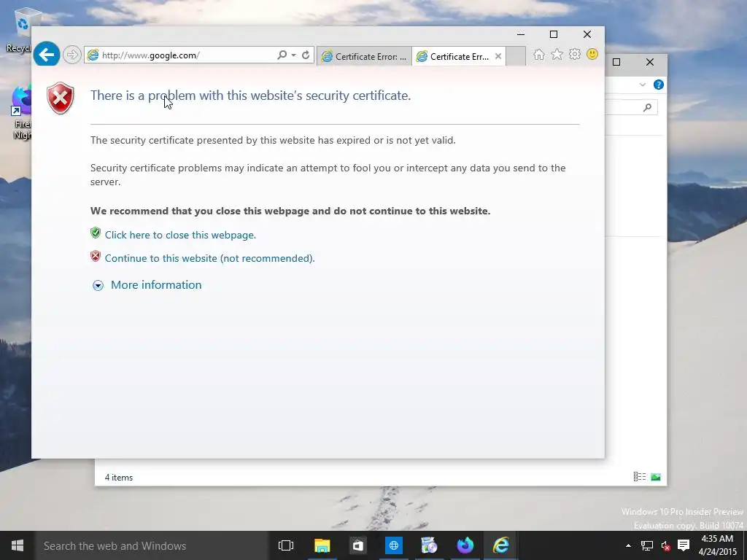Click the muted volume tray icon

click(x=665, y=545)
